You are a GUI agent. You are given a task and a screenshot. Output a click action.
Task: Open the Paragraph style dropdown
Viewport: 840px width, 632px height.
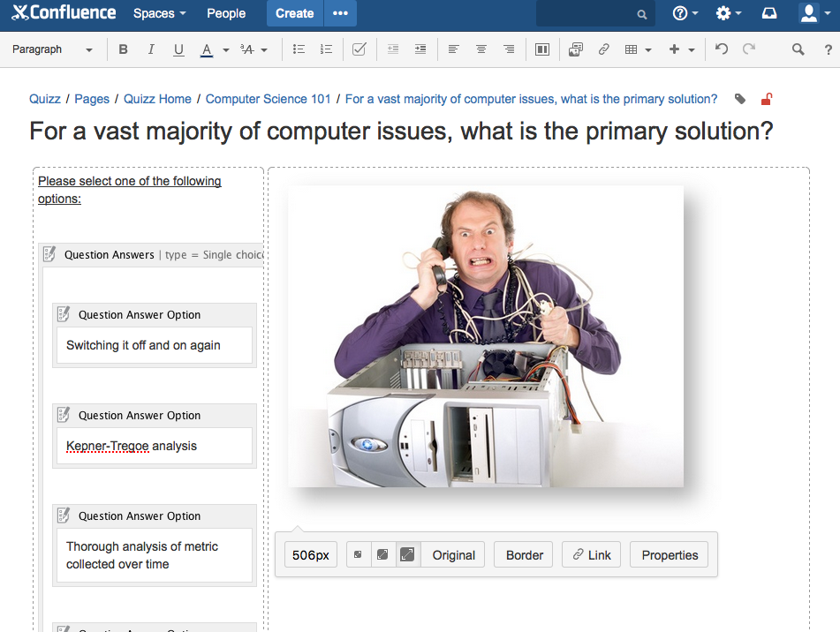[x=53, y=49]
